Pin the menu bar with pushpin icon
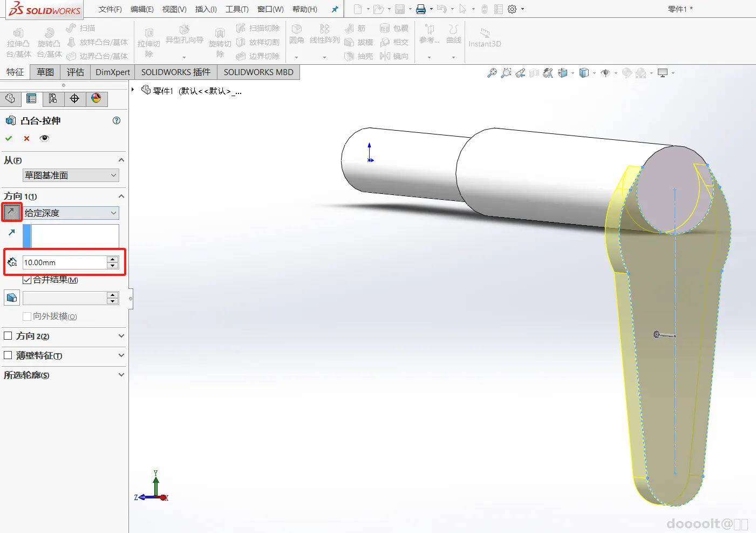 coord(335,9)
